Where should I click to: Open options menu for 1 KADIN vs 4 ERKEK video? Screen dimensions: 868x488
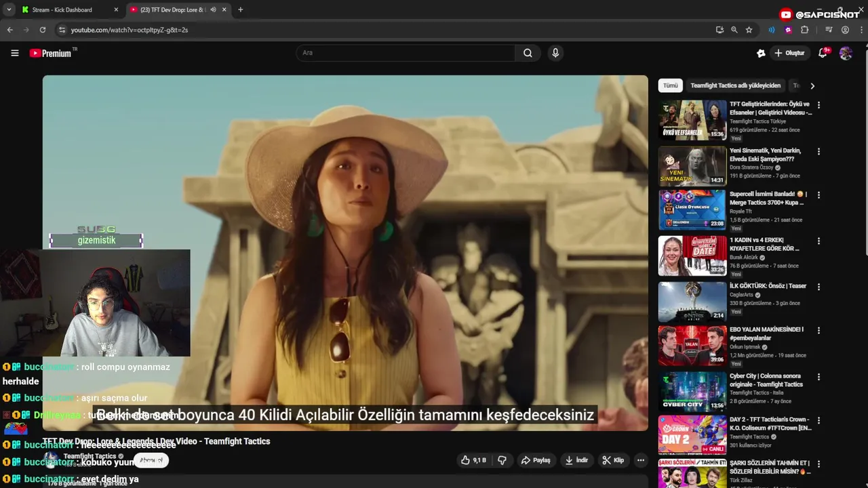pyautogui.click(x=818, y=241)
